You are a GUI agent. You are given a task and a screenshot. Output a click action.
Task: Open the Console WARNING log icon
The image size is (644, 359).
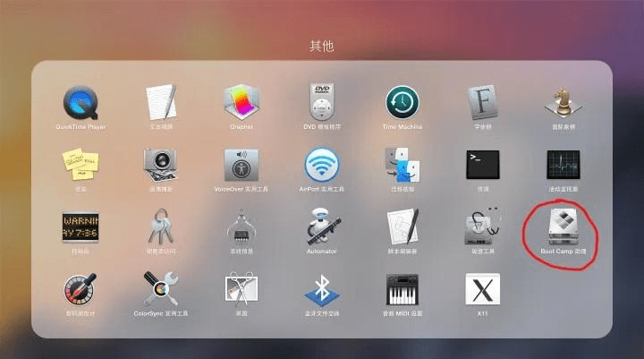point(80,227)
